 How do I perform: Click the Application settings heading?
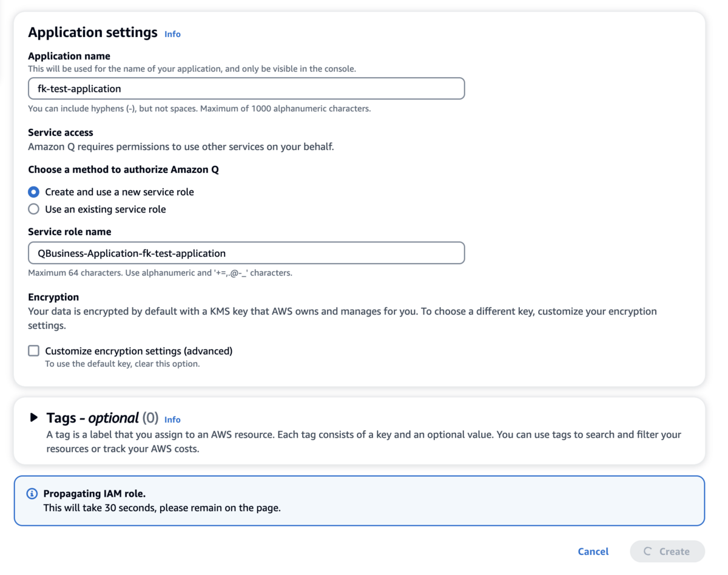coord(93,32)
